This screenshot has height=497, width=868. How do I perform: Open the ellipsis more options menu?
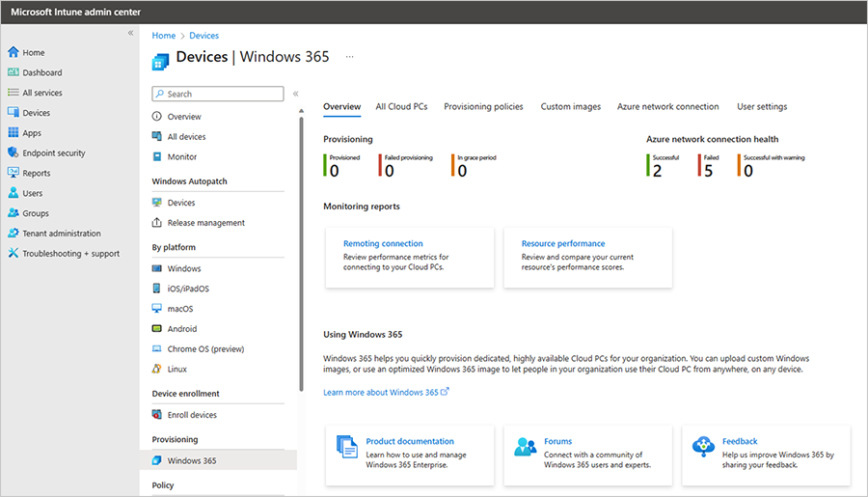tap(349, 57)
